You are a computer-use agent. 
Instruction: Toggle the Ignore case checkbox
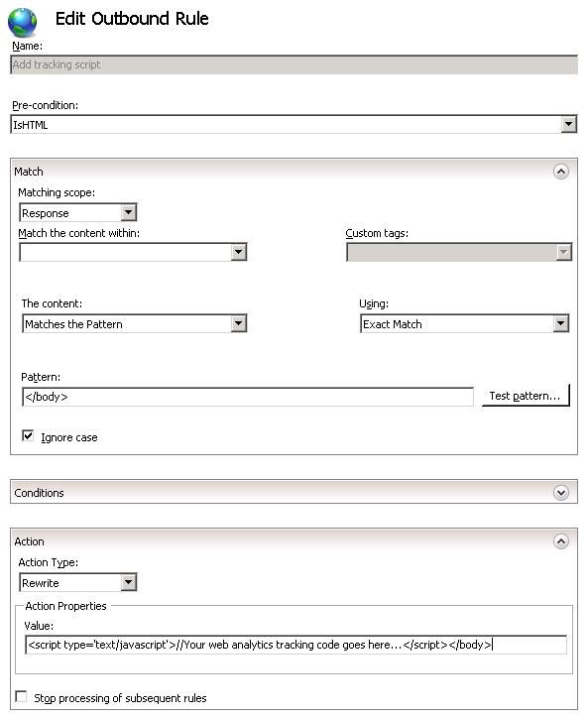tap(28, 435)
